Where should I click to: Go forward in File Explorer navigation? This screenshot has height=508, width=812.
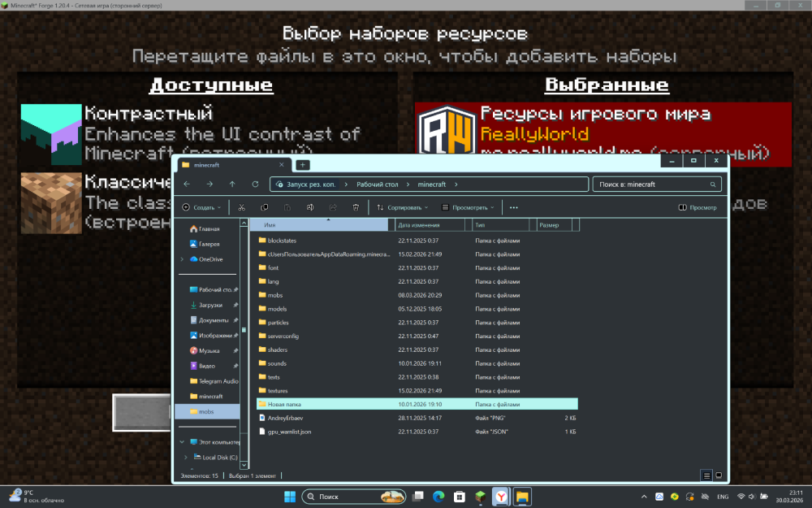click(209, 184)
